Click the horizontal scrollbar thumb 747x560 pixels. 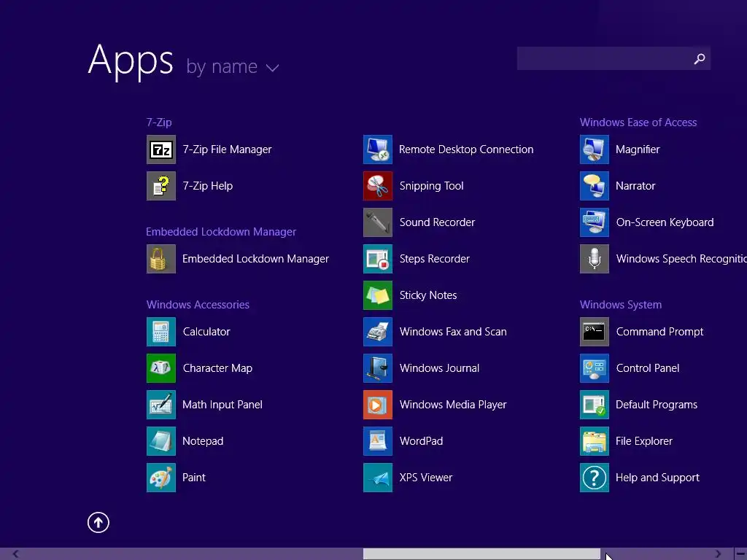coord(481,554)
